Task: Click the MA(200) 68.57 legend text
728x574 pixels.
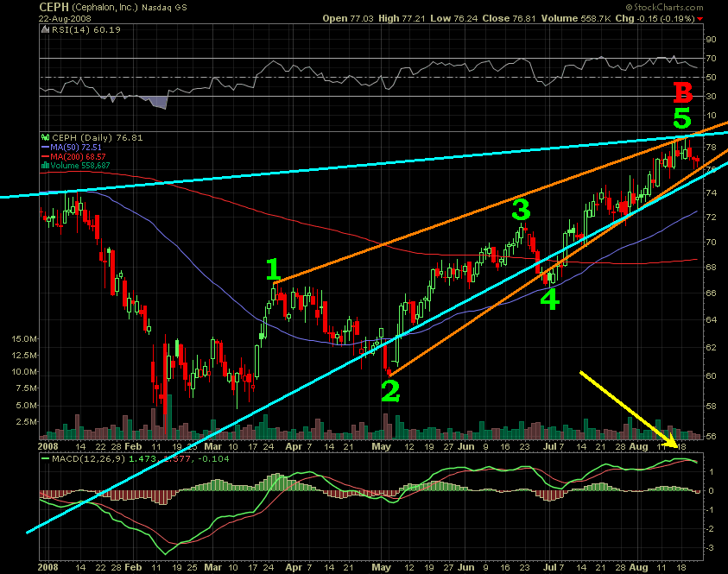Action: point(78,157)
